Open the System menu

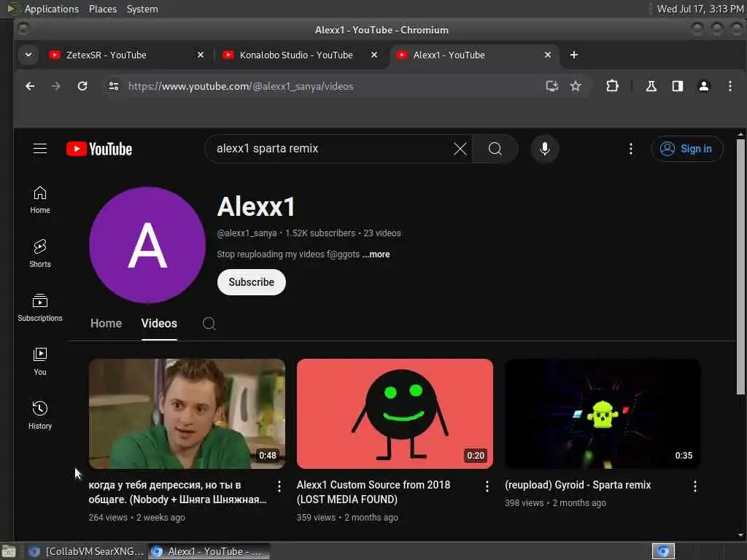point(142,9)
